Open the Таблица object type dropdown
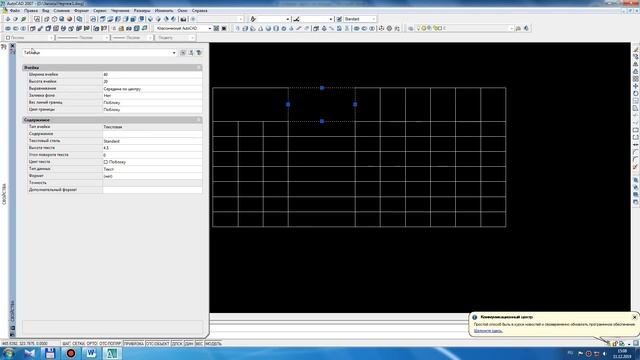The width and height of the screenshot is (640, 360). [x=99, y=53]
